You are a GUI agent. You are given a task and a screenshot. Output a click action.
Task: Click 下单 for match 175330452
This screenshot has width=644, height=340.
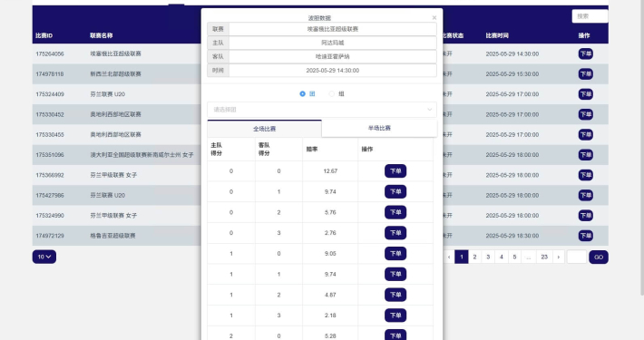pos(585,114)
